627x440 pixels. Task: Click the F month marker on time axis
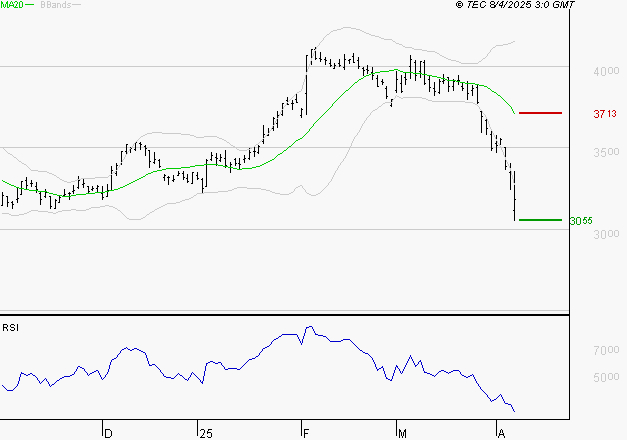coord(306,434)
